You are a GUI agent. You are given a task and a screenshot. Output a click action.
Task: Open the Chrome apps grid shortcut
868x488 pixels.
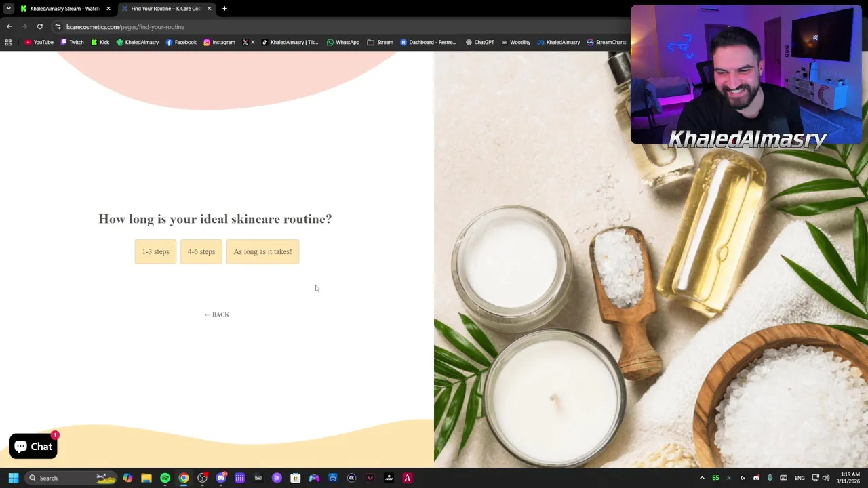8,42
